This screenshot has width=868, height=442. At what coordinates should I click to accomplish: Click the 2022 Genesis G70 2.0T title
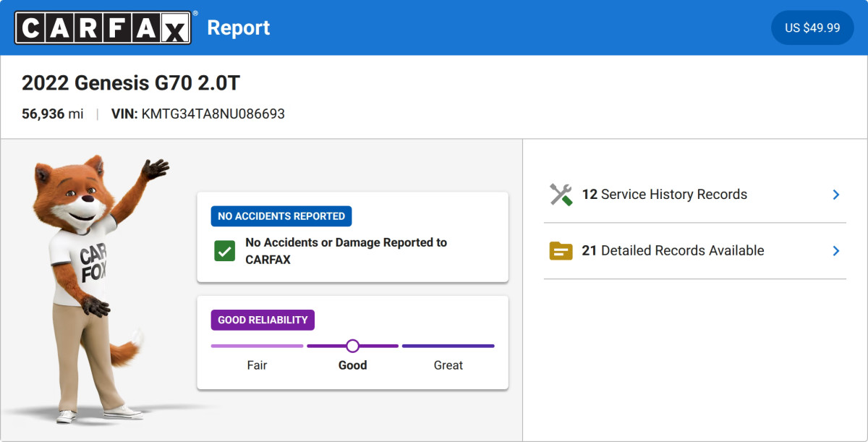pyautogui.click(x=131, y=83)
